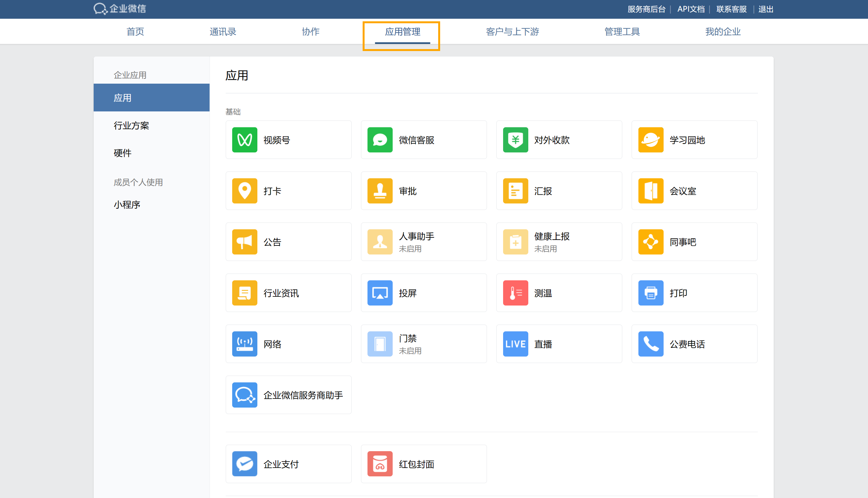Select 应用 in the left sidebar
Screen dimensions: 868x498
151,98
